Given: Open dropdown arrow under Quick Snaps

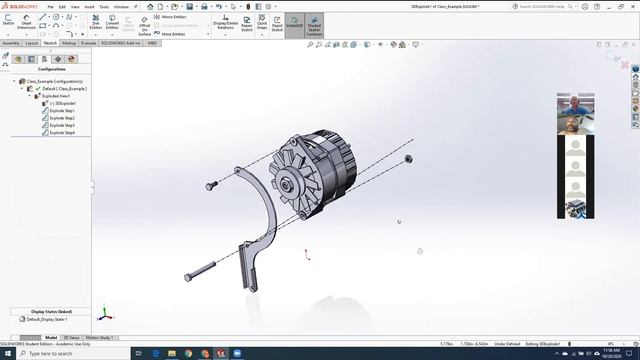Looking at the screenshot, I should (262, 35).
